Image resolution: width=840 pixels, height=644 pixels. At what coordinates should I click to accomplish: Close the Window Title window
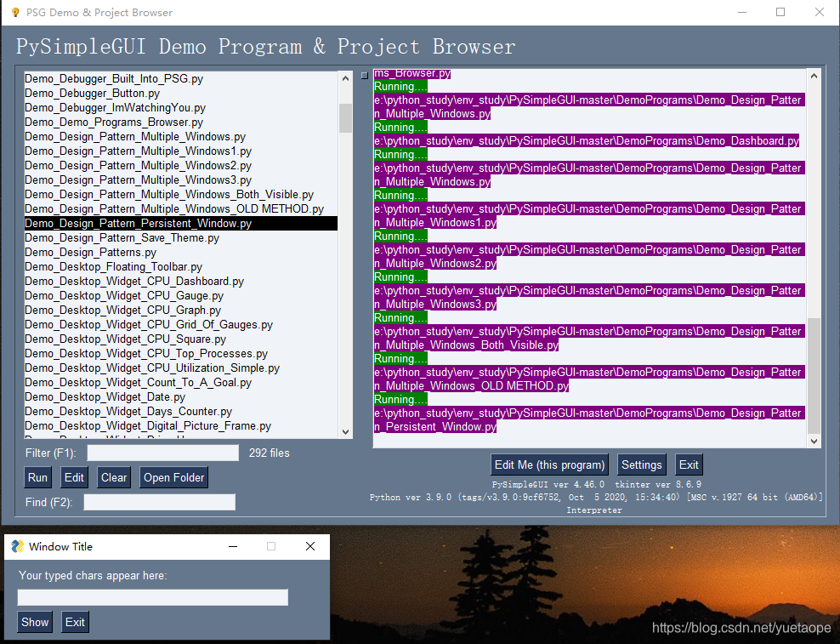click(x=310, y=546)
